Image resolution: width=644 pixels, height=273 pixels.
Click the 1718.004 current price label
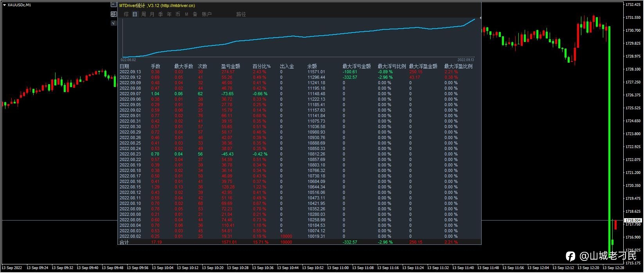pyautogui.click(x=632, y=221)
